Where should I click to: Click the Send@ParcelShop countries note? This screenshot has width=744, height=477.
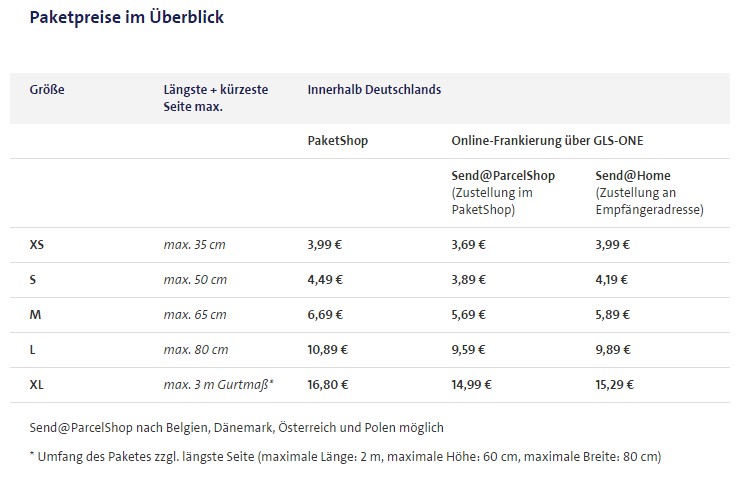(236, 428)
